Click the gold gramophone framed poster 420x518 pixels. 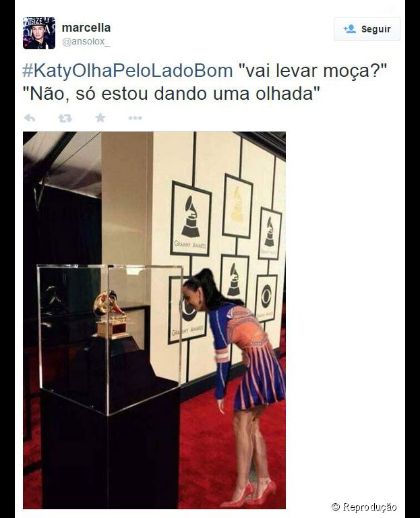237,206
